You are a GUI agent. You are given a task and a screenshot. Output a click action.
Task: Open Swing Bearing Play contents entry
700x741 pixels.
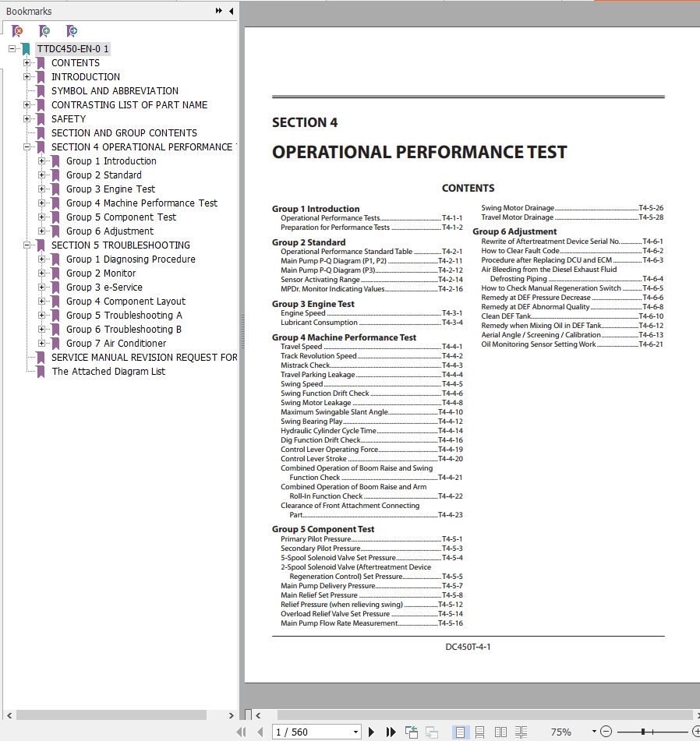(372, 421)
